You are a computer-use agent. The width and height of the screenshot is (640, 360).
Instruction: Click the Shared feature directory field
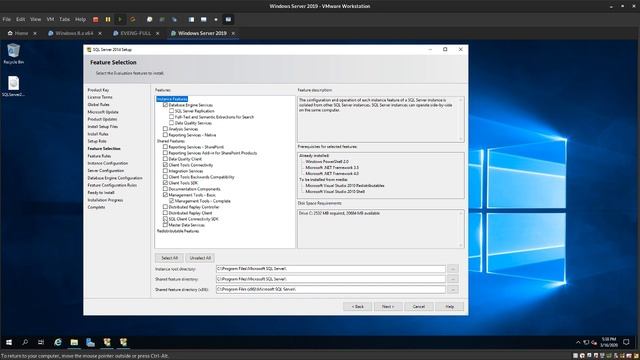[331, 279]
